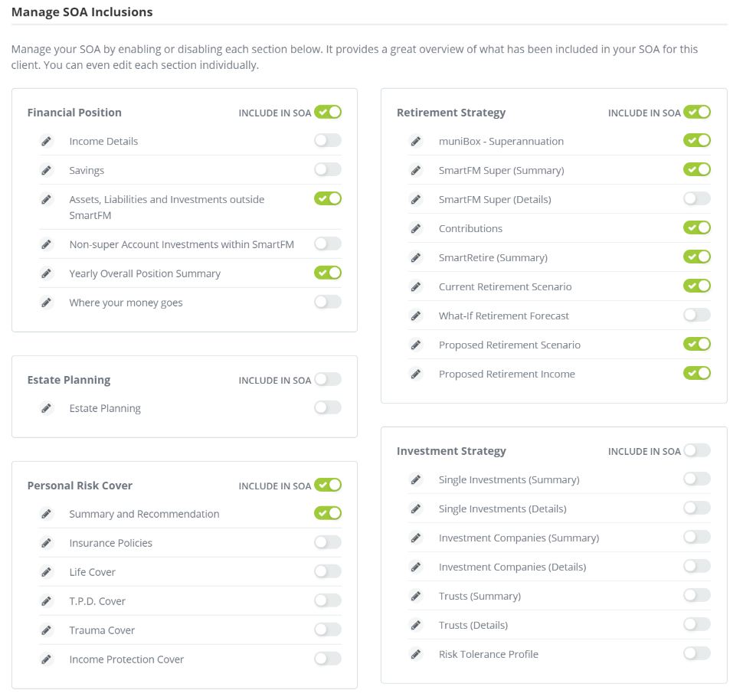The width and height of the screenshot is (743, 700).
Task: Click the pencil beside Contributions
Action: 416,228
